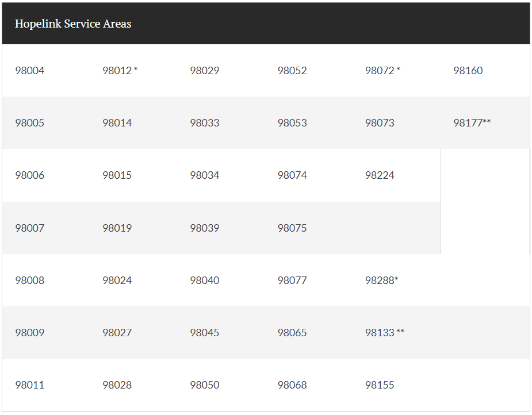Click zip code 98005
This screenshot has width=532, height=415.
click(x=29, y=123)
